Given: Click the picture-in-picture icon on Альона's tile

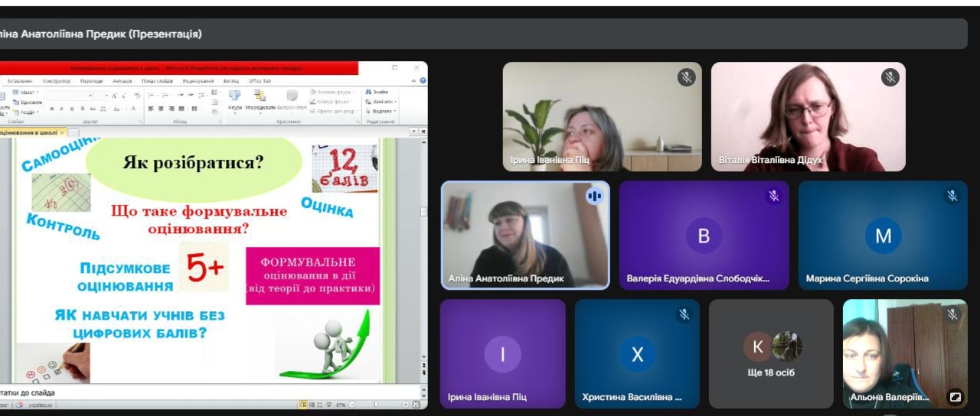Looking at the screenshot, I should (x=954, y=397).
